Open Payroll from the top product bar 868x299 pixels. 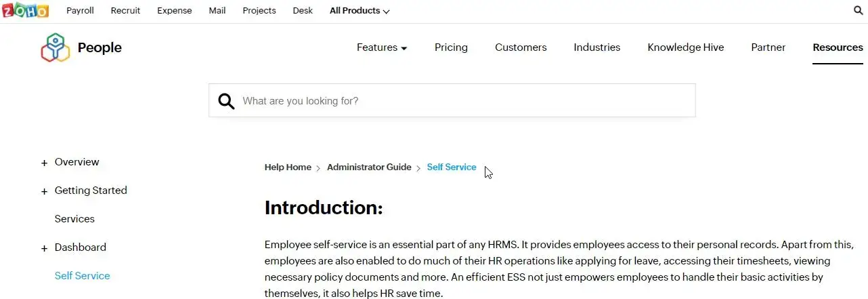pos(80,11)
